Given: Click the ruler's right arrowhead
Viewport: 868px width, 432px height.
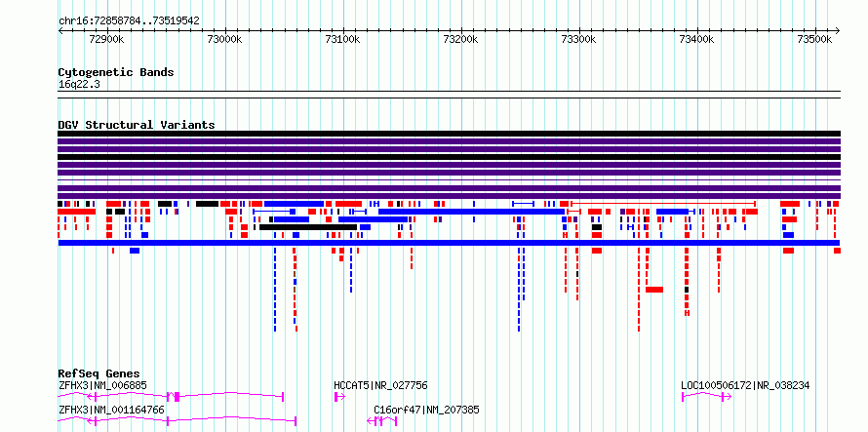Looking at the screenshot, I should click(838, 30).
